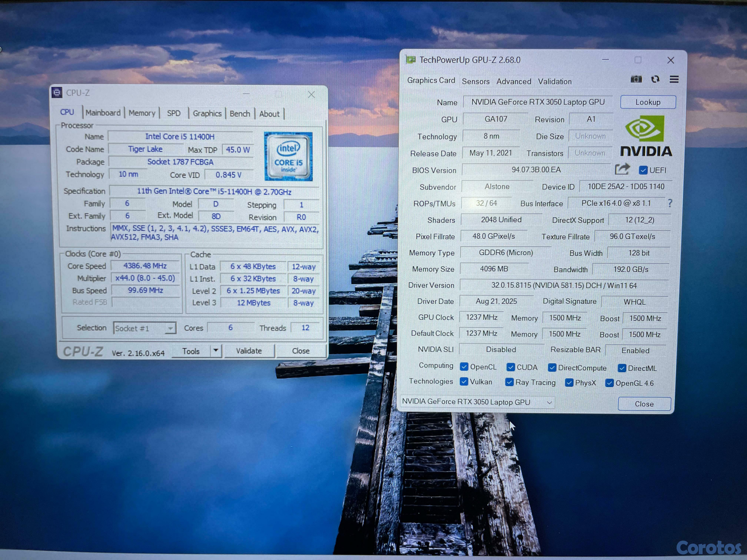747x560 pixels.
Task: Open the GPU-Z hamburger menu
Action: click(674, 79)
